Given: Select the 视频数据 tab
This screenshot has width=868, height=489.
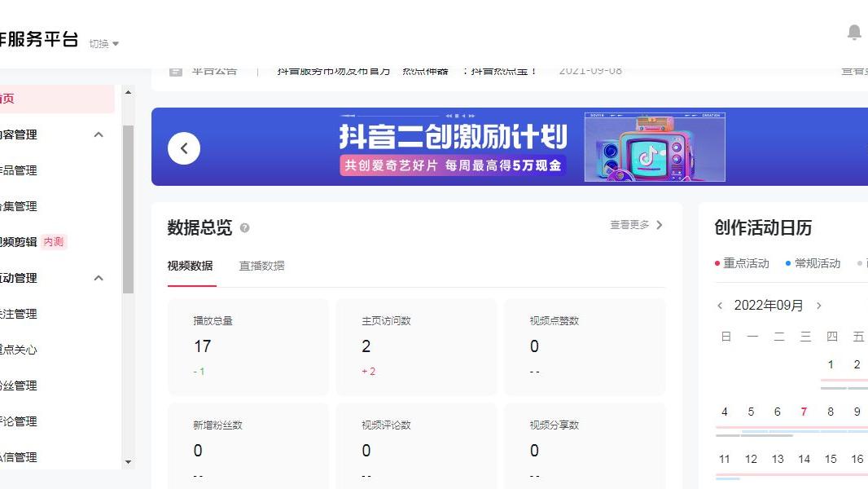Looking at the screenshot, I should [x=191, y=266].
